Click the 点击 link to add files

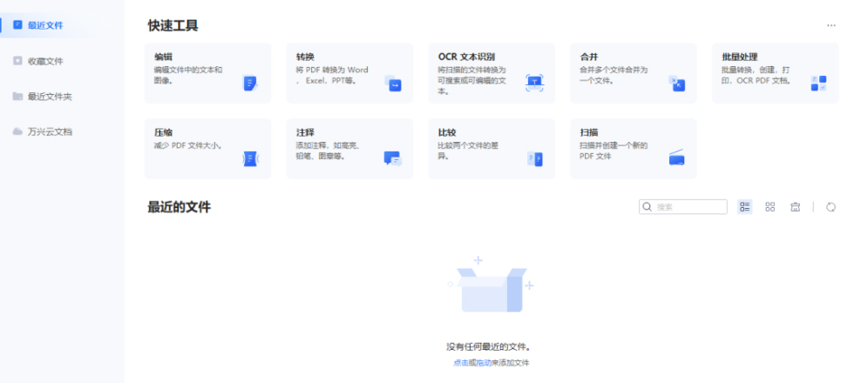click(x=460, y=363)
